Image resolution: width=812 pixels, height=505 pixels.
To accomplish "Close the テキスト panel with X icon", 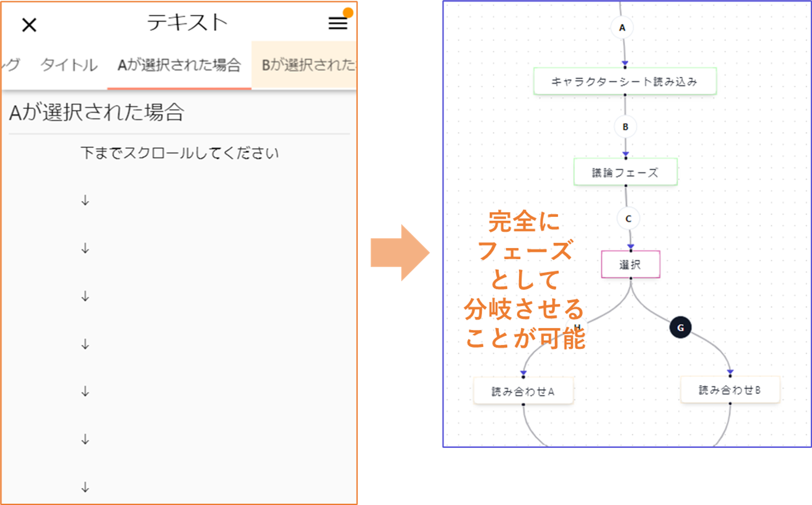I will (29, 25).
